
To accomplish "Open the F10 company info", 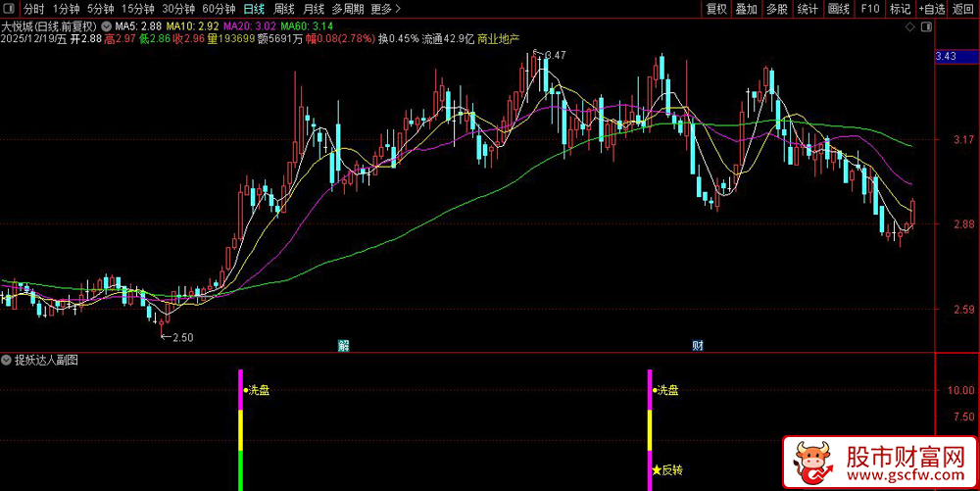I will [870, 9].
